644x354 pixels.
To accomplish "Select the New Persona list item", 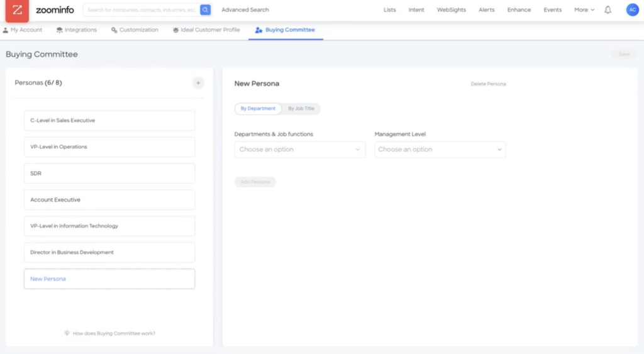I will (109, 279).
